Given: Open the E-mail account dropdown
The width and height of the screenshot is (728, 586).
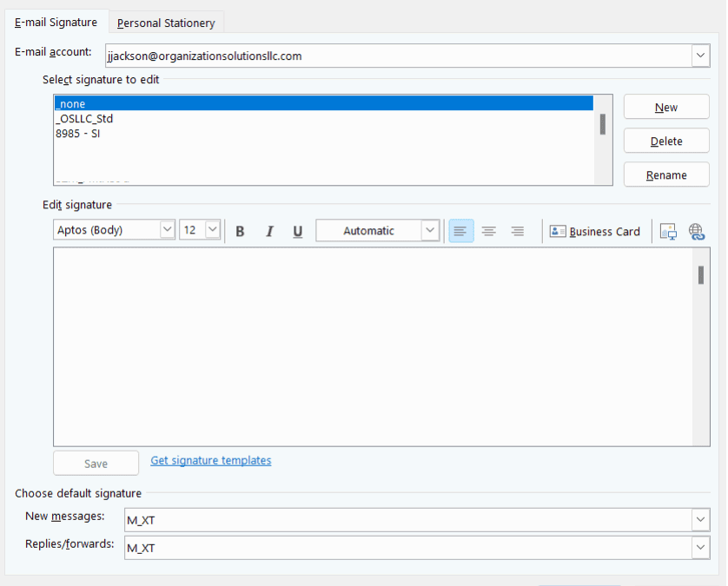Looking at the screenshot, I should pyautogui.click(x=700, y=56).
